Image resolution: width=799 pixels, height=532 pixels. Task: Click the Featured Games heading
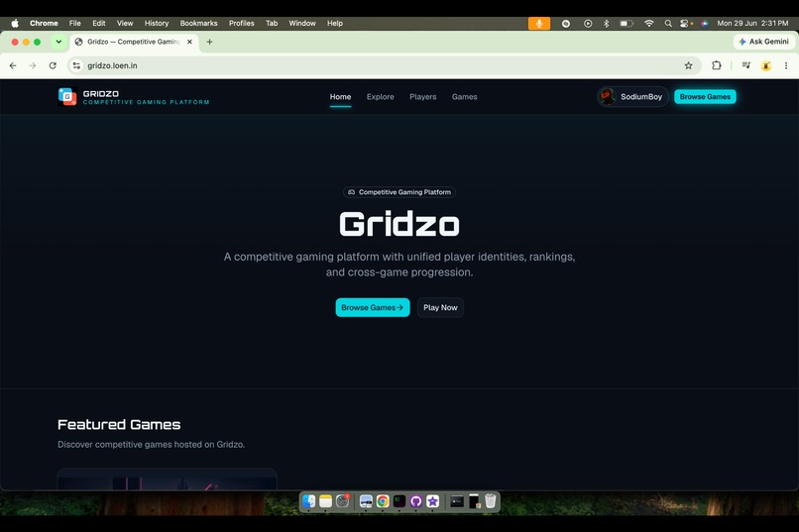119,425
